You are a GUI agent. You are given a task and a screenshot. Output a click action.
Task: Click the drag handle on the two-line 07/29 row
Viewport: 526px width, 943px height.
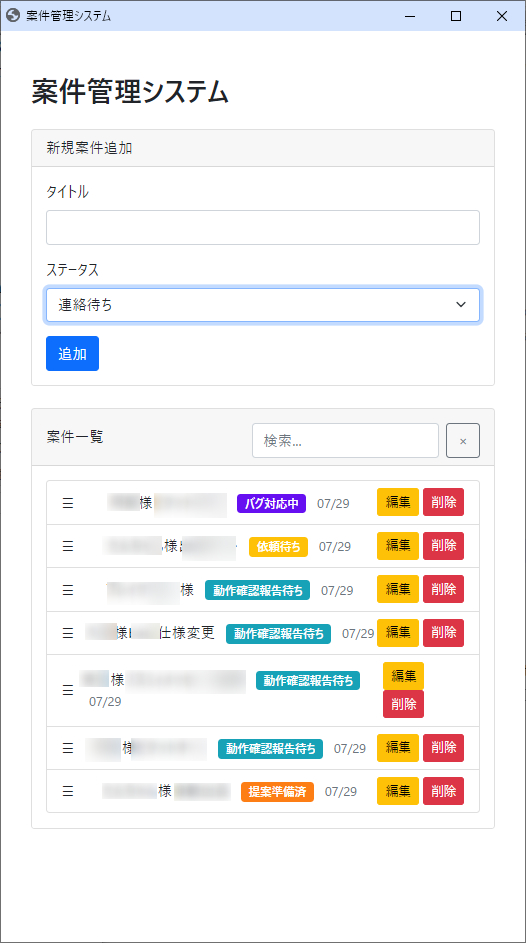coord(68,690)
